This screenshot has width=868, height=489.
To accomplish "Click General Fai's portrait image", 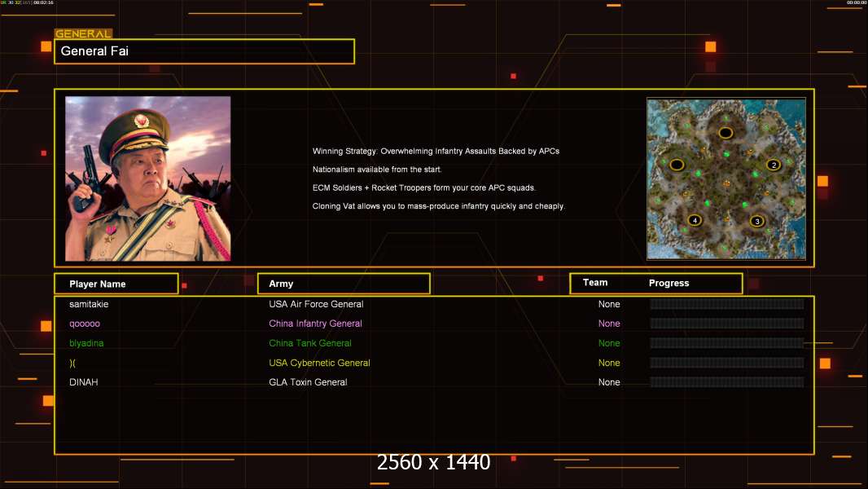I will 147,178.
